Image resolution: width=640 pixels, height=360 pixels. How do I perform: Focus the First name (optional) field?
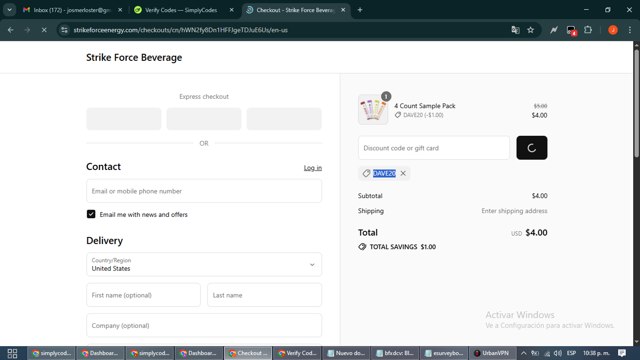pyautogui.click(x=143, y=295)
